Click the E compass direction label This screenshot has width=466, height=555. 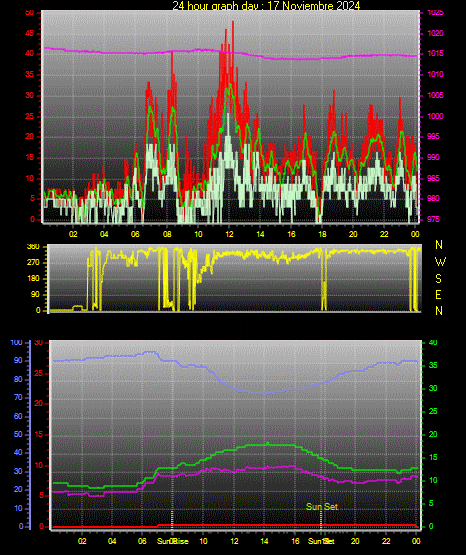[438, 294]
